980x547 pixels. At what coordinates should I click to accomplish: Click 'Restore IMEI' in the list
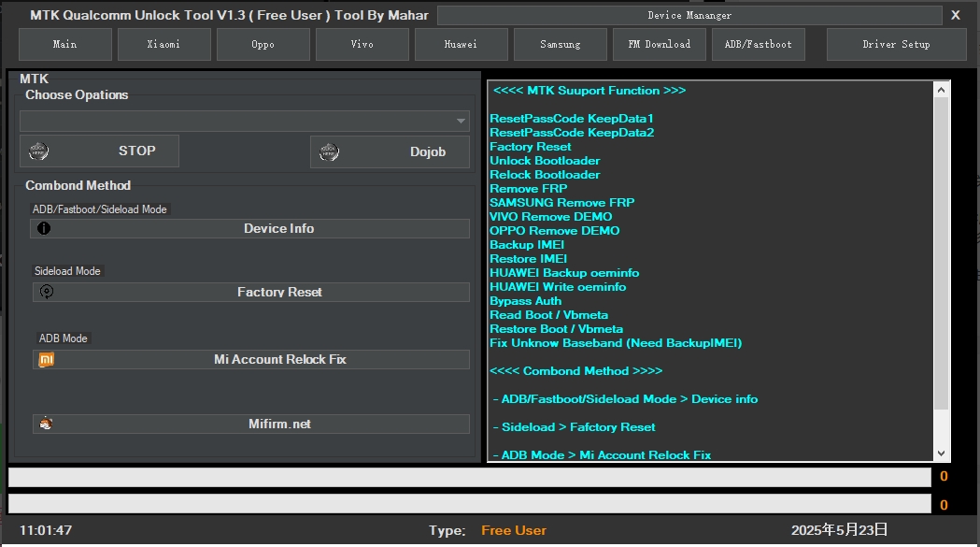click(528, 258)
